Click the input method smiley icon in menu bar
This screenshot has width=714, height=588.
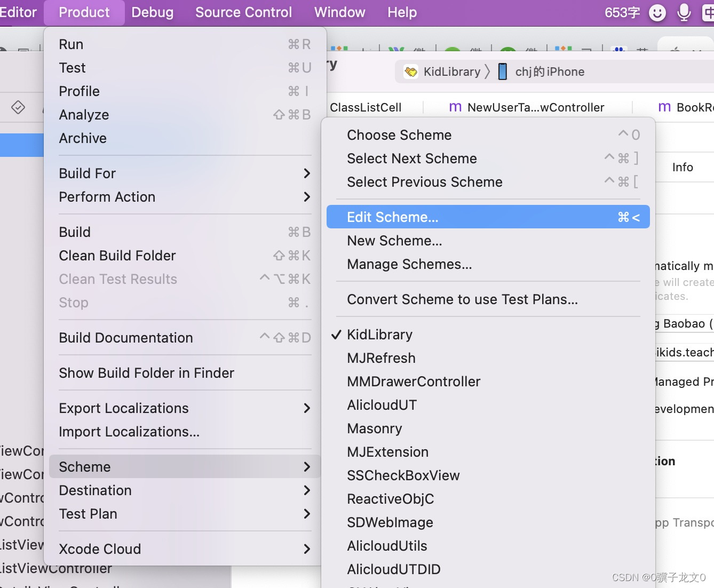(x=657, y=12)
